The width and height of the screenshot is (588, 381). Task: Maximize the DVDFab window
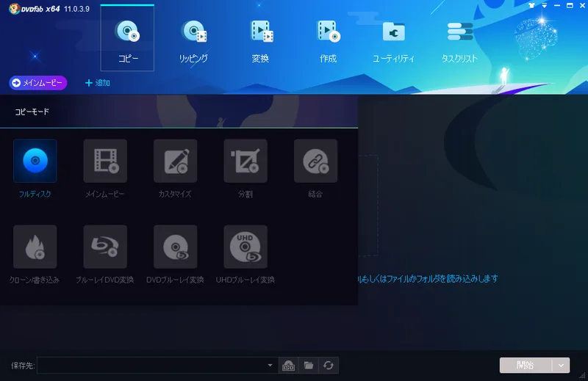pyautogui.click(x=570, y=5)
